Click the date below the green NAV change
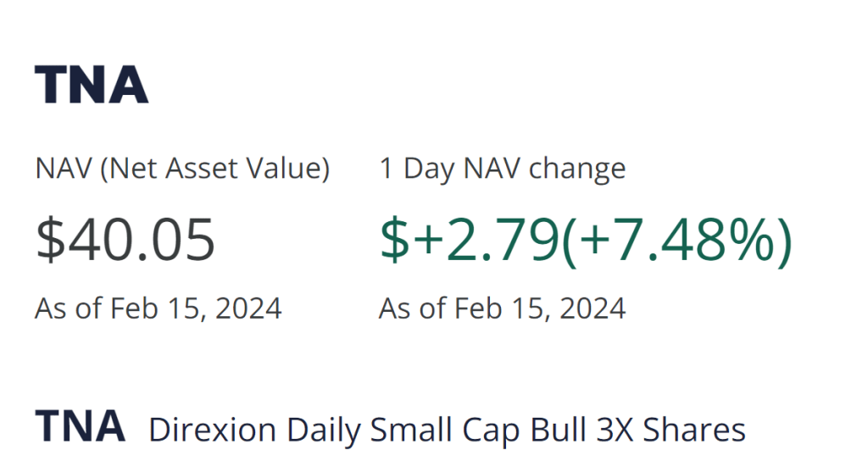 click(502, 308)
